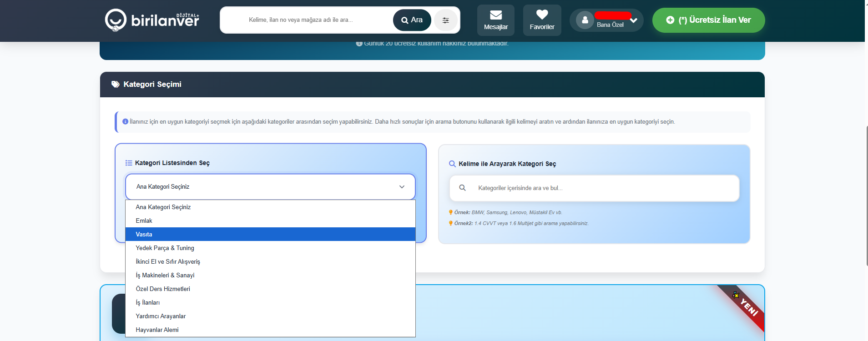Click the user profile avatar icon
The height and width of the screenshot is (341, 868).
585,20
